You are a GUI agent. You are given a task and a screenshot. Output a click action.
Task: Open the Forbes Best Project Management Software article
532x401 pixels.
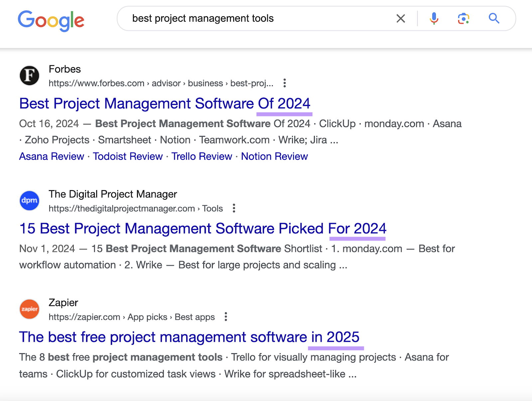(164, 103)
